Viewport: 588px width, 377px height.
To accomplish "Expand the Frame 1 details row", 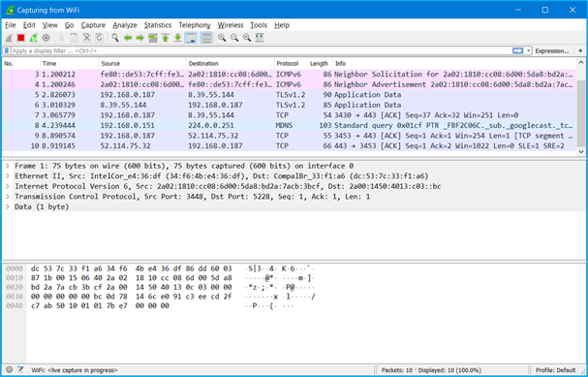I will click(x=7, y=166).
